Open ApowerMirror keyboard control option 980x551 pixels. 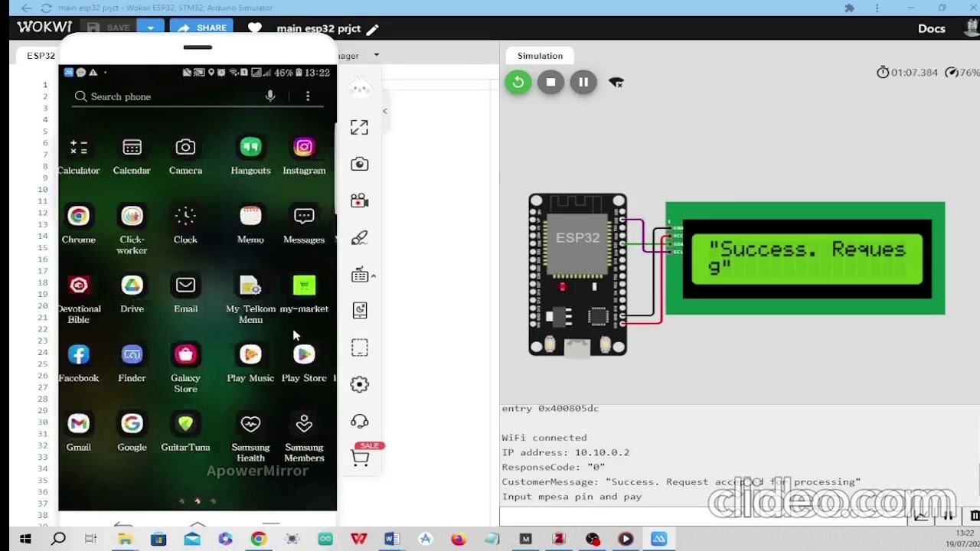coord(360,275)
